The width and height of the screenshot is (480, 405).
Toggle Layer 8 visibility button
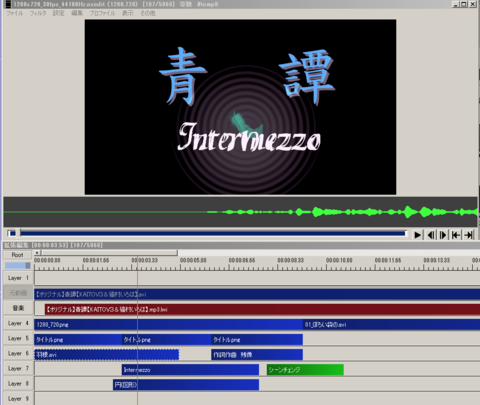point(18,384)
